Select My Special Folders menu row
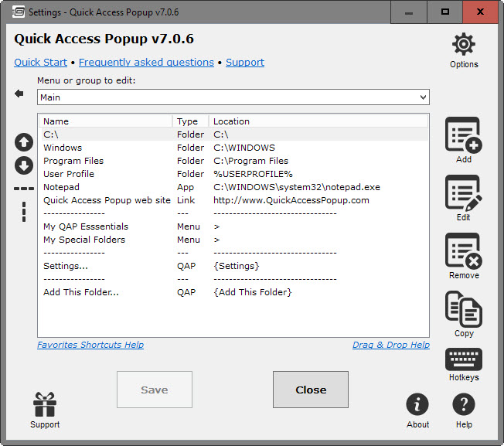The width and height of the screenshot is (504, 446). click(x=233, y=240)
